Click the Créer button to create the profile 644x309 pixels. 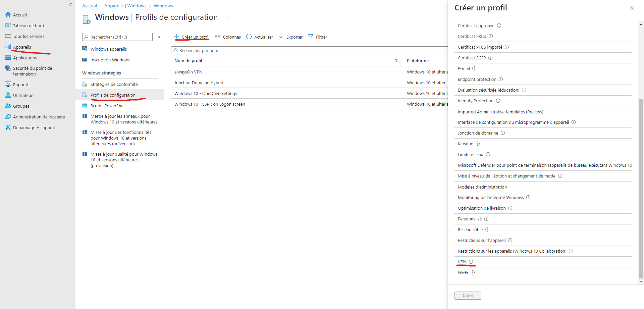pyautogui.click(x=468, y=295)
